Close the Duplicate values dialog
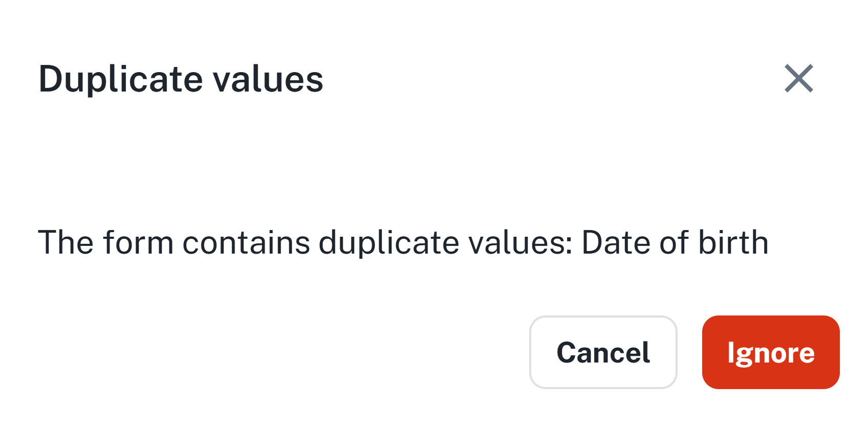 point(798,79)
